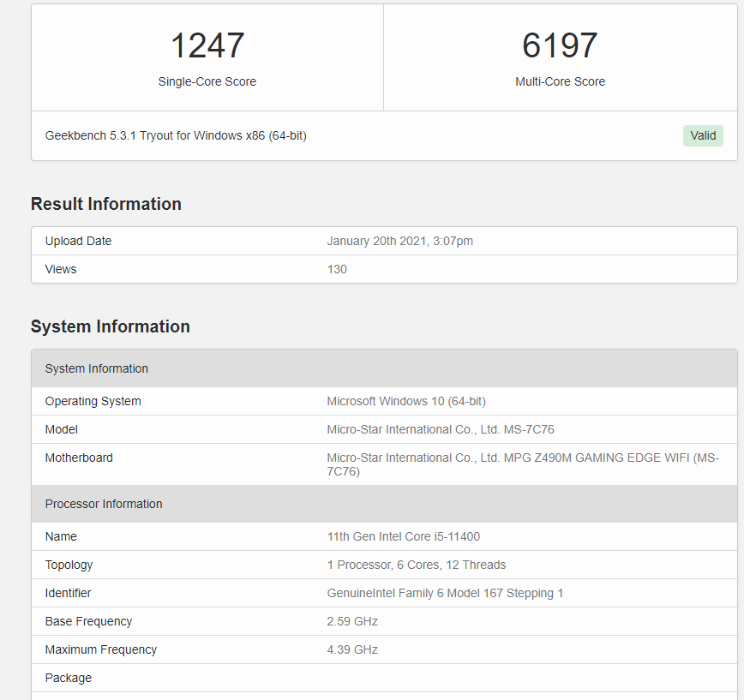The height and width of the screenshot is (700, 744).
Task: Click the Microsoft Windows 10 operating system value
Action: point(406,401)
